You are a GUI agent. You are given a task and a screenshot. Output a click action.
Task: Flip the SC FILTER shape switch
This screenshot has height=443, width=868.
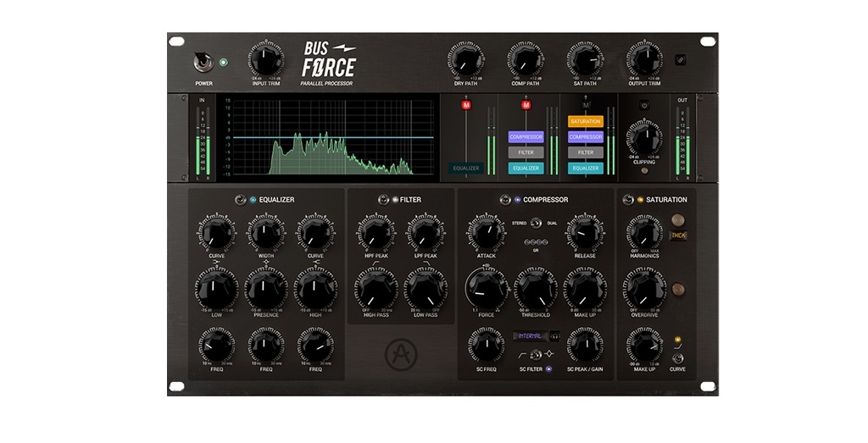[536, 355]
